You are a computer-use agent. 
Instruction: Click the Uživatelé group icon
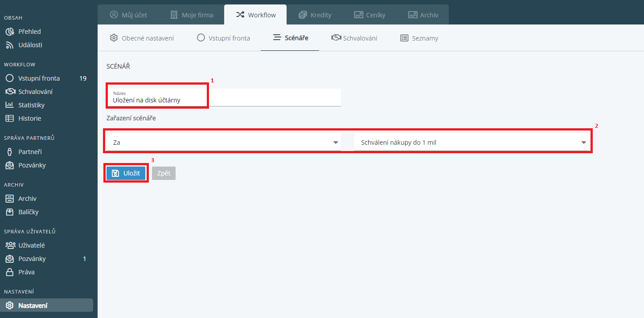(10, 245)
